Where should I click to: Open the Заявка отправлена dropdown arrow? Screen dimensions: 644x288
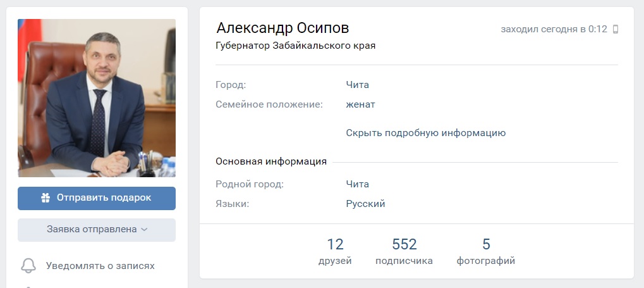pos(144,230)
